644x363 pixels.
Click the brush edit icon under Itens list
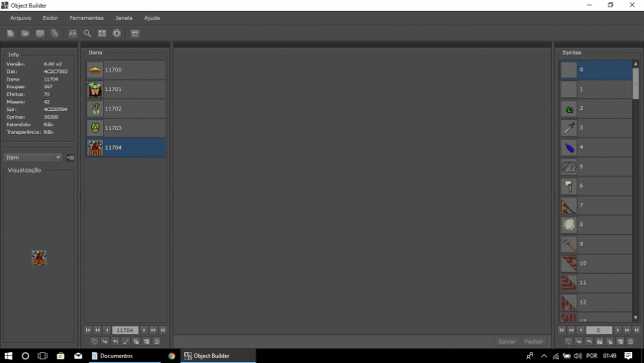point(126,341)
